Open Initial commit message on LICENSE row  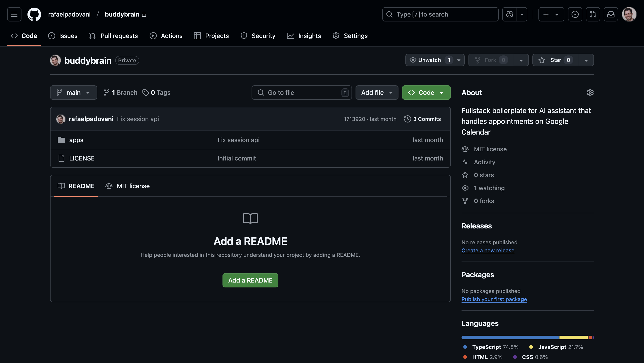pos(237,158)
